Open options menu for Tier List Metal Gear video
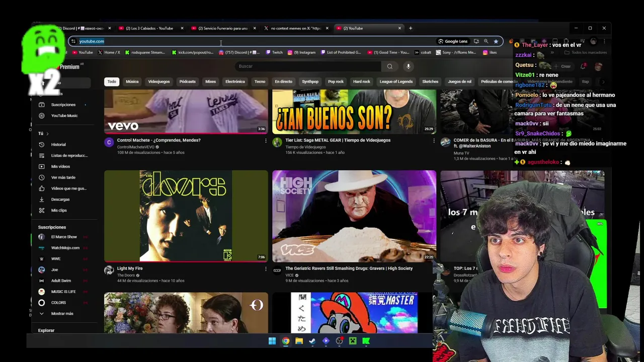Screen dimensions: 644x362 [x=434, y=141]
